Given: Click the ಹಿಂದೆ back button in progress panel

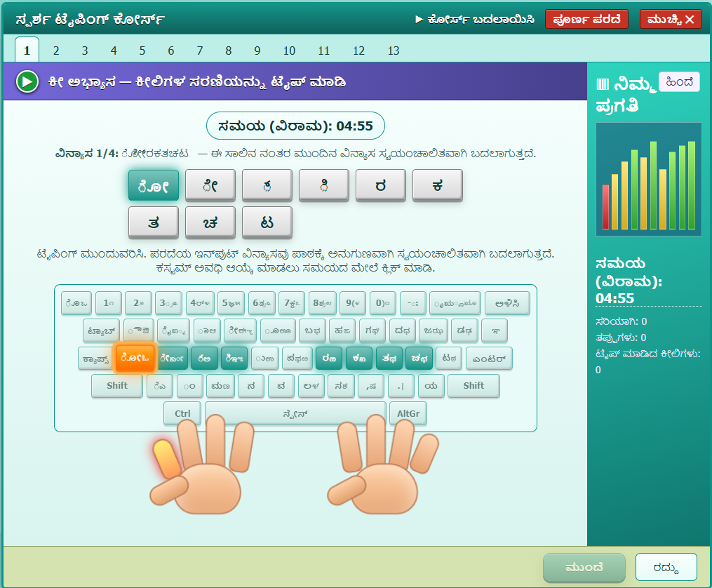Looking at the screenshot, I should tap(679, 81).
